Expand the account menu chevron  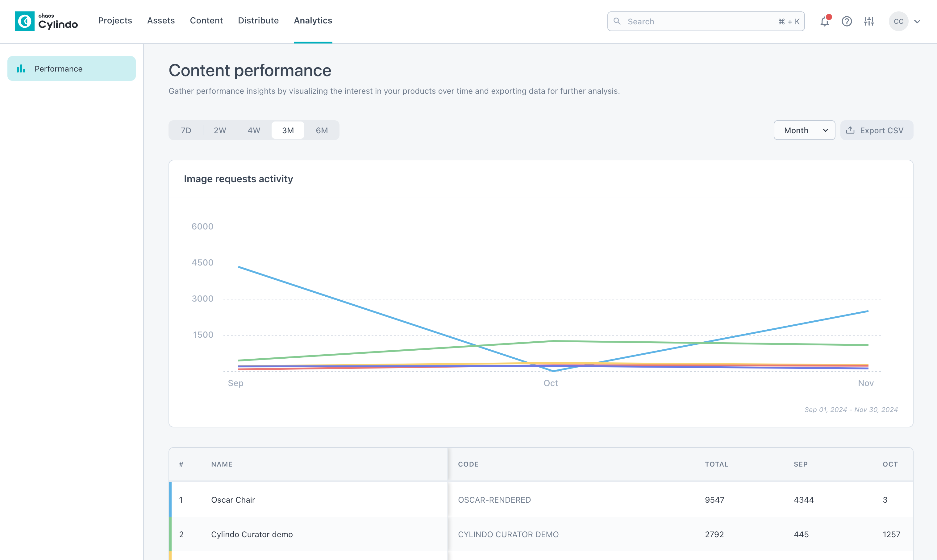(x=917, y=22)
